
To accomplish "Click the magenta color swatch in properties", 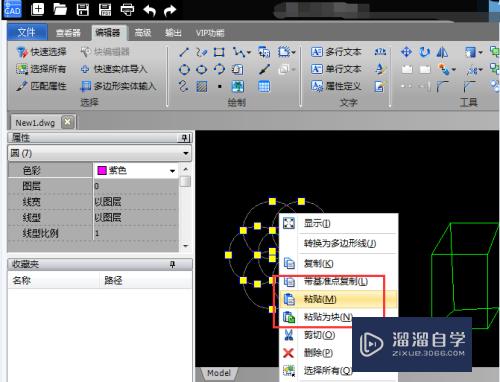I will (101, 171).
